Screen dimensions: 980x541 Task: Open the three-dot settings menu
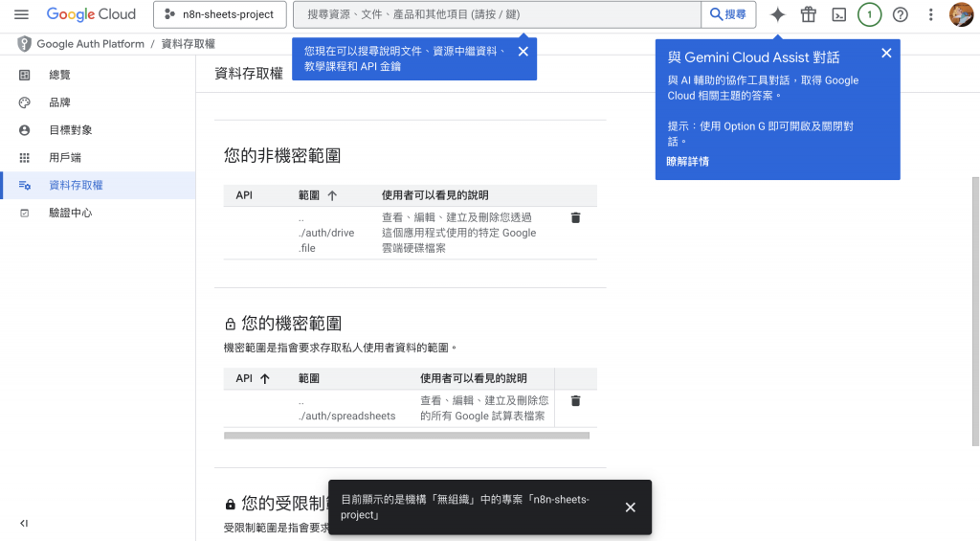click(930, 14)
